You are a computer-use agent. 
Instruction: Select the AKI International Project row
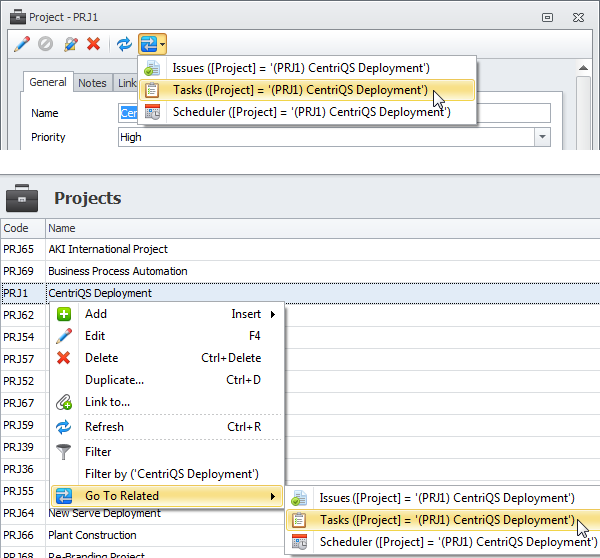point(108,249)
